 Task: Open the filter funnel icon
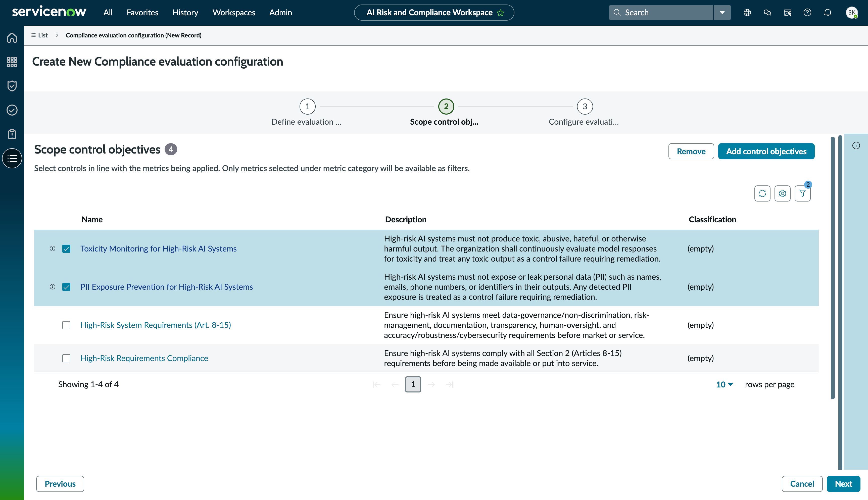pos(803,193)
